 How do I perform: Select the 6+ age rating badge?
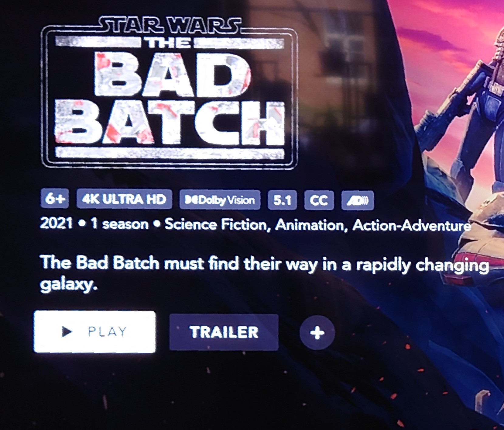[55, 199]
